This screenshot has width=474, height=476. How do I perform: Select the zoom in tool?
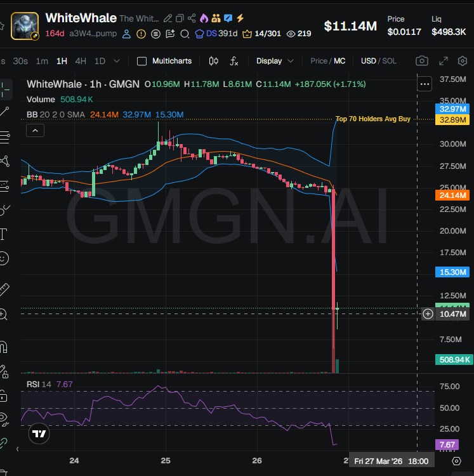[x=3, y=315]
